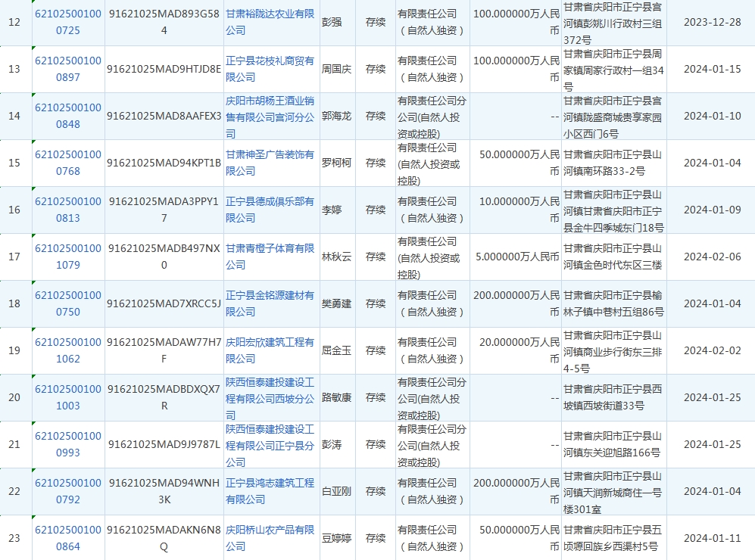Click credit code cell 91621025MAD9HTJD8E
Image resolution: width=755 pixels, height=560 pixels.
pos(164,69)
